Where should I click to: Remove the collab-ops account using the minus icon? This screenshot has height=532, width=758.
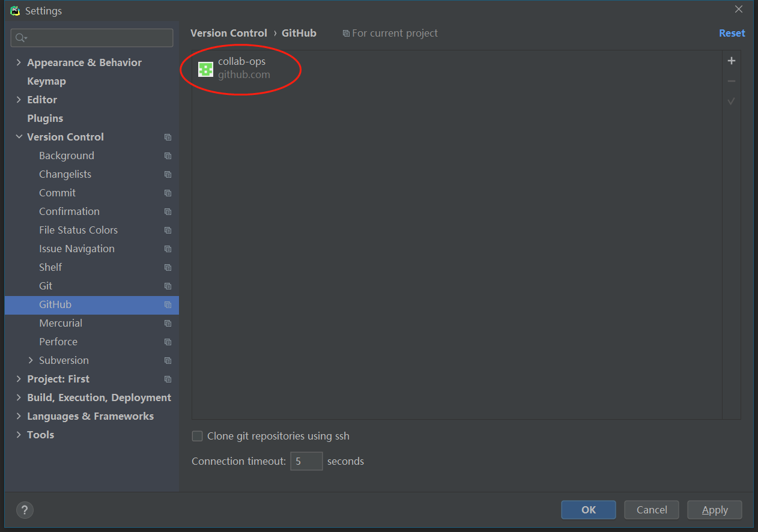point(732,80)
